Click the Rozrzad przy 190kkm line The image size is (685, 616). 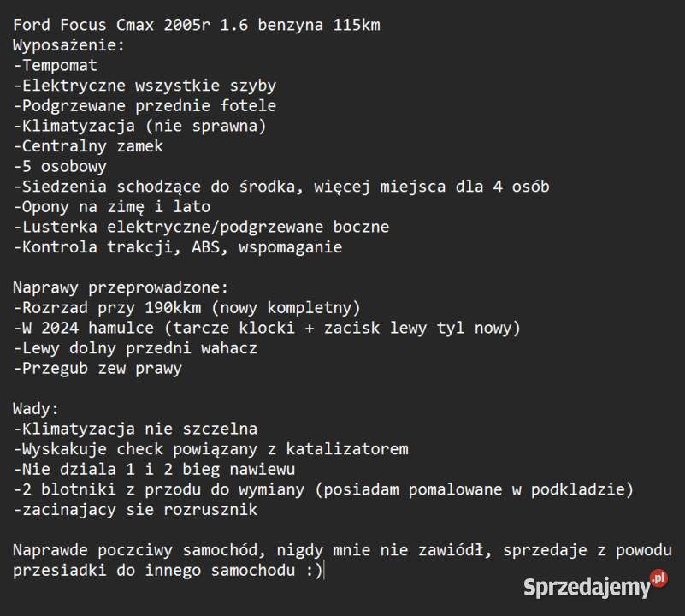click(187, 307)
